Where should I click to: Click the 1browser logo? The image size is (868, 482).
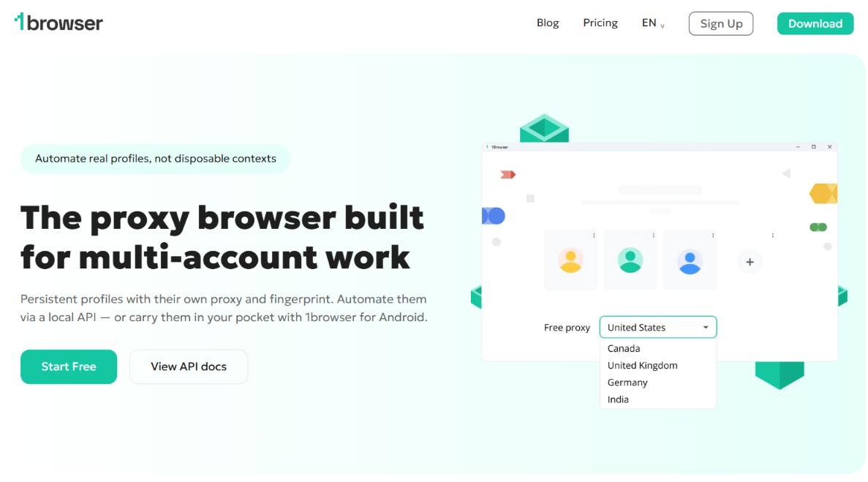tap(59, 22)
